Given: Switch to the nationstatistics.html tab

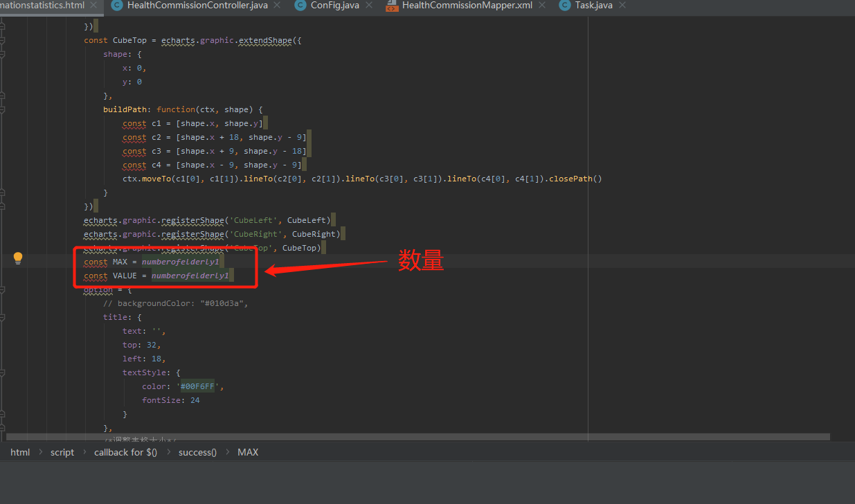Looking at the screenshot, I should [x=42, y=6].
